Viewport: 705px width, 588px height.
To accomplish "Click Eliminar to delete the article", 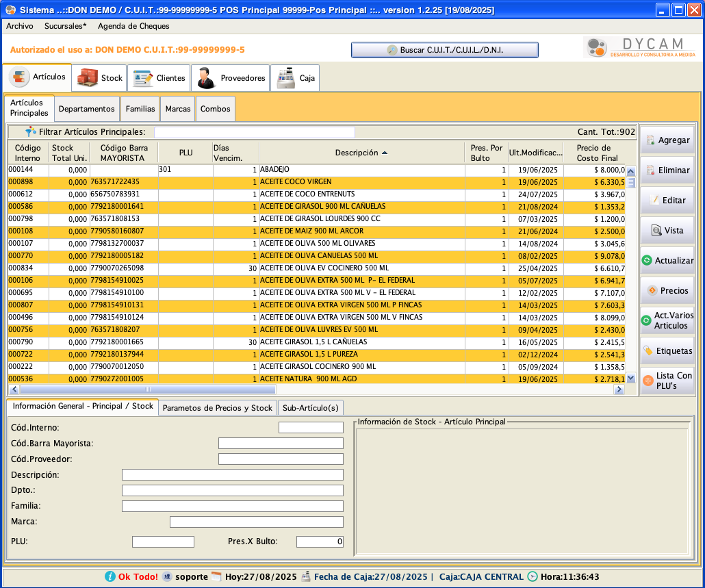I will 667,170.
